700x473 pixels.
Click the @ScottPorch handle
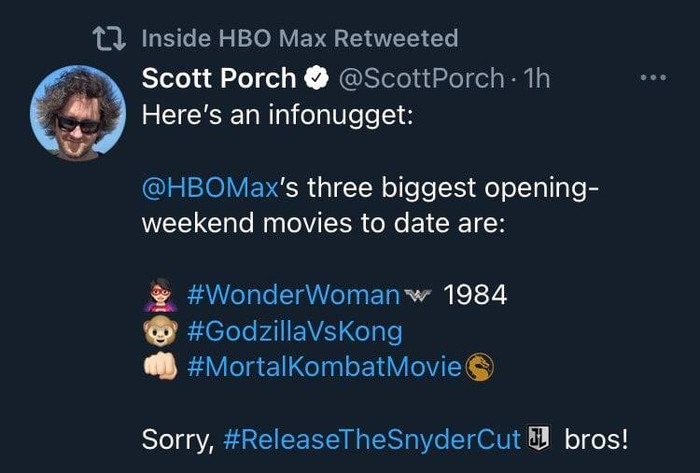point(421,79)
